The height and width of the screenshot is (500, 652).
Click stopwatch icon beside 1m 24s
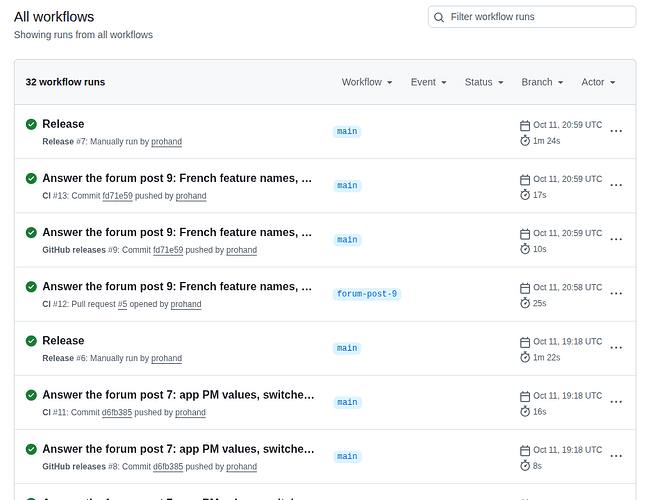525,141
